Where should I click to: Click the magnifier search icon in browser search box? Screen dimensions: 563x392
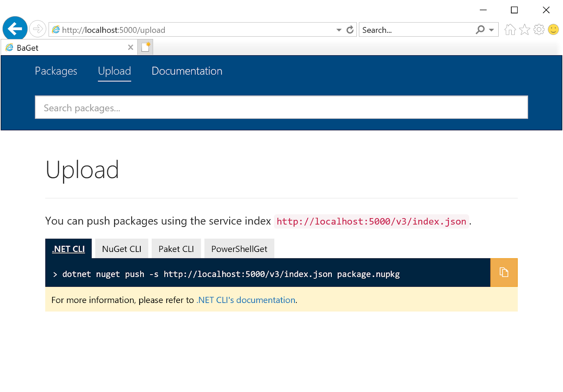[x=480, y=30]
